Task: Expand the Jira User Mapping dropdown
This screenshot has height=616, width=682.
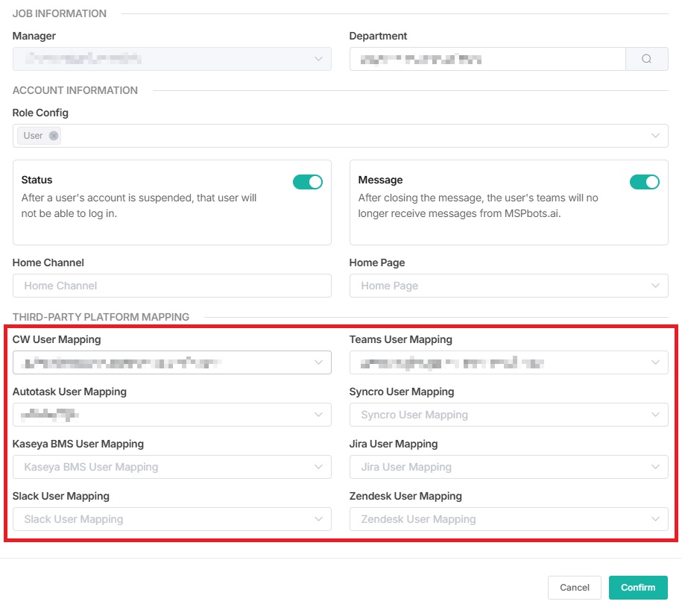Action: pos(508,467)
